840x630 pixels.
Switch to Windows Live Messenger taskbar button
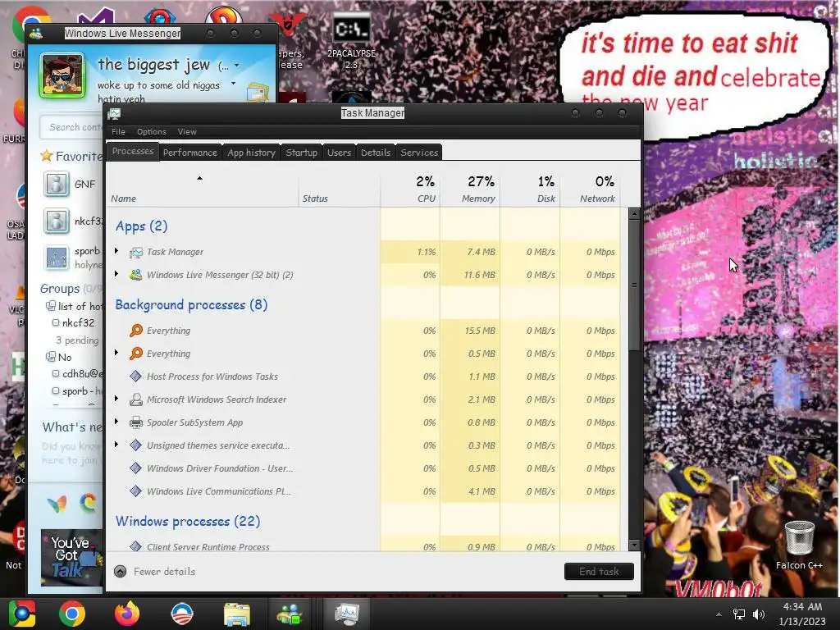(x=290, y=614)
